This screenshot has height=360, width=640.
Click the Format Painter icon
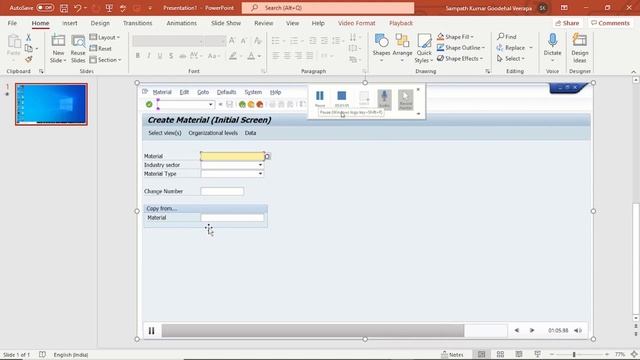[29, 60]
